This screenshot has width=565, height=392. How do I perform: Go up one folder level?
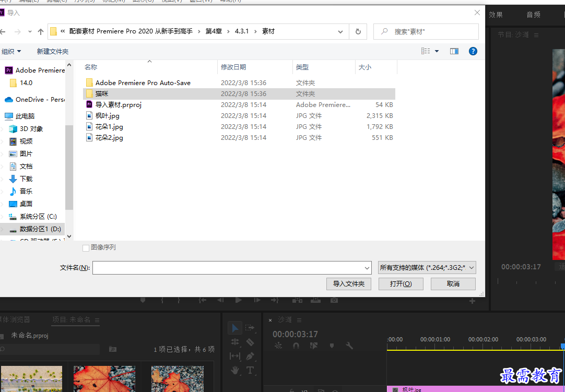41,32
